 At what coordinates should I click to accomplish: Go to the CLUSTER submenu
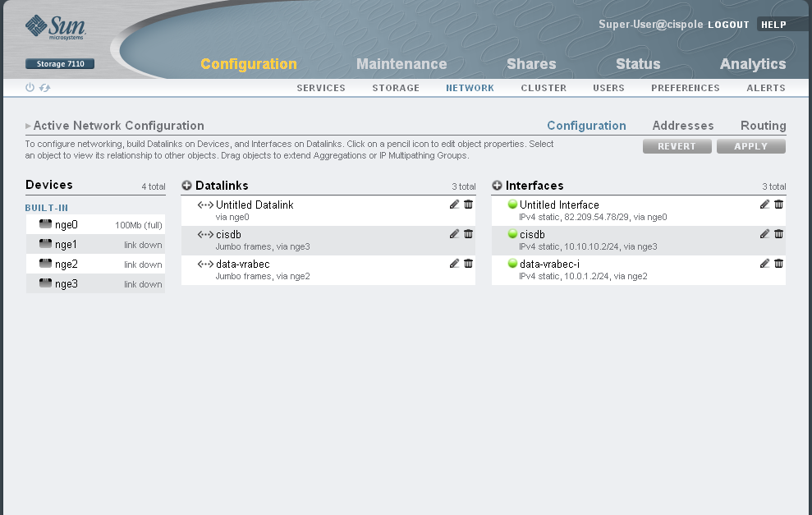pyautogui.click(x=544, y=88)
